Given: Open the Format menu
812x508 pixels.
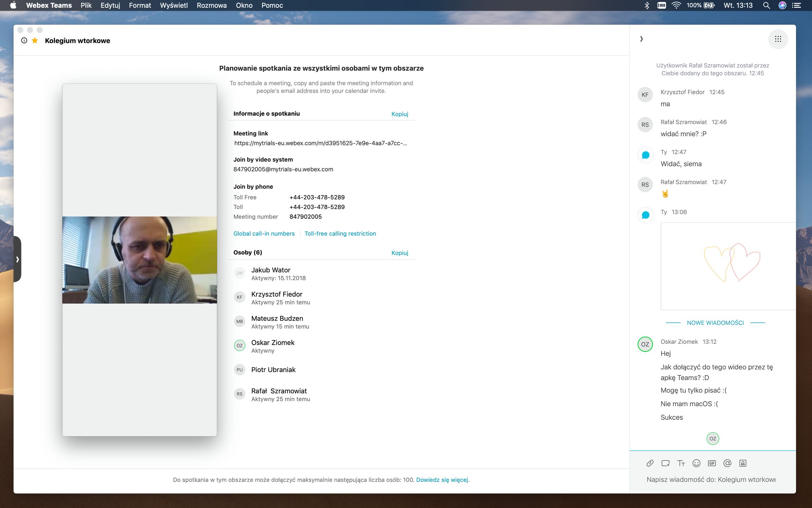Looking at the screenshot, I should (x=140, y=5).
